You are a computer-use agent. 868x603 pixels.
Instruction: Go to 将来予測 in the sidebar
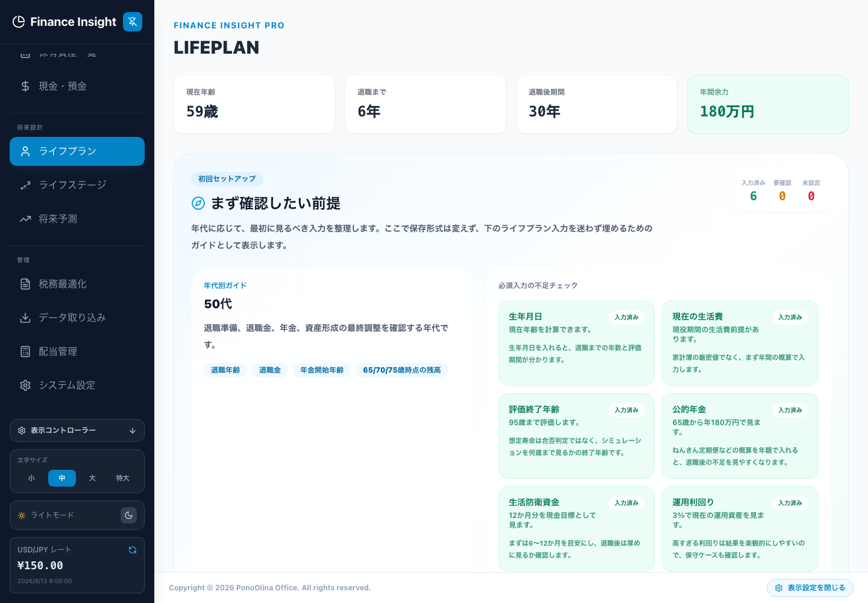click(x=77, y=219)
